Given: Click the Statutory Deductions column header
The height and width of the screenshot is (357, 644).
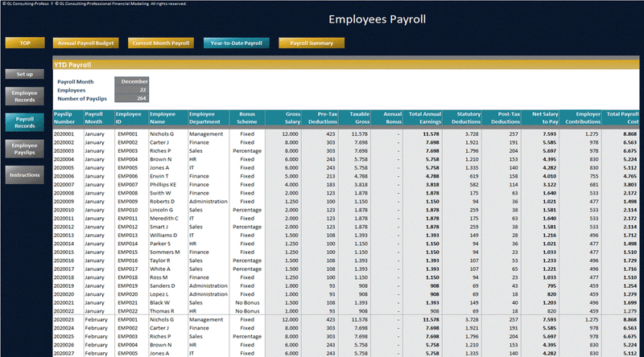Looking at the screenshot, I should click(462, 117).
